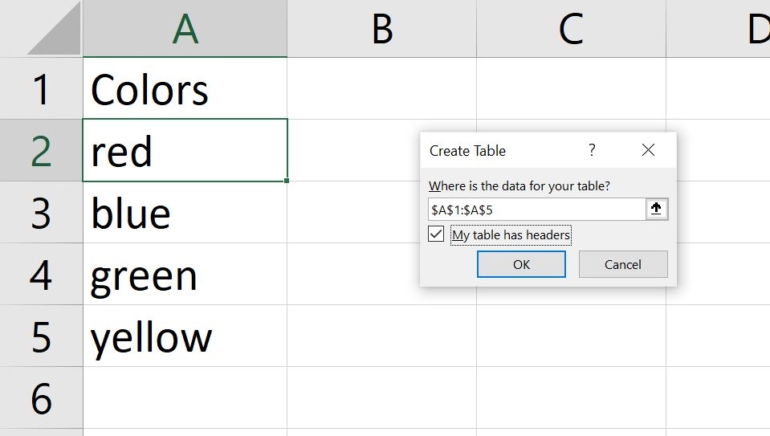The width and height of the screenshot is (770, 436).
Task: Cancel the Create Table dialog
Action: pos(623,264)
